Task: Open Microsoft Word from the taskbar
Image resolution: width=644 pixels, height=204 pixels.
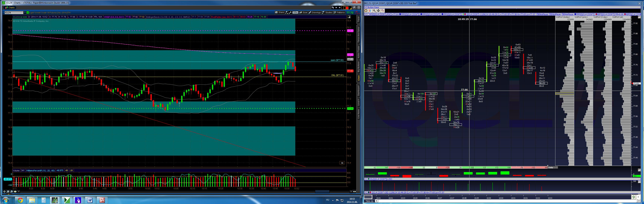Action: 90,200
